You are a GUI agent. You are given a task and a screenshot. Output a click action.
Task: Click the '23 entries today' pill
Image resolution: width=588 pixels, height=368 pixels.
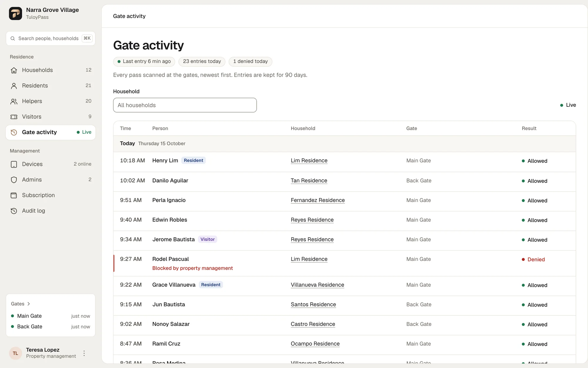(202, 62)
